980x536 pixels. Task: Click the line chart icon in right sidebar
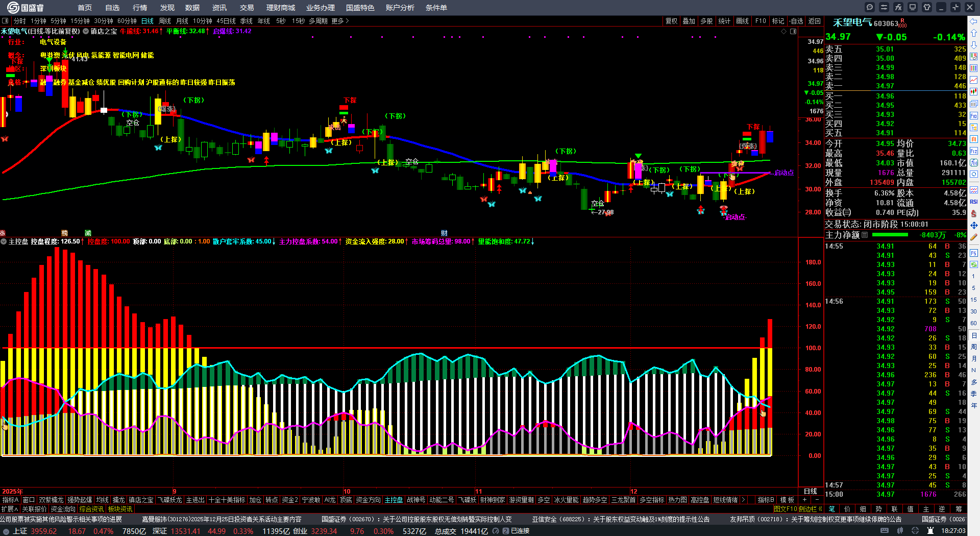pos(974,80)
